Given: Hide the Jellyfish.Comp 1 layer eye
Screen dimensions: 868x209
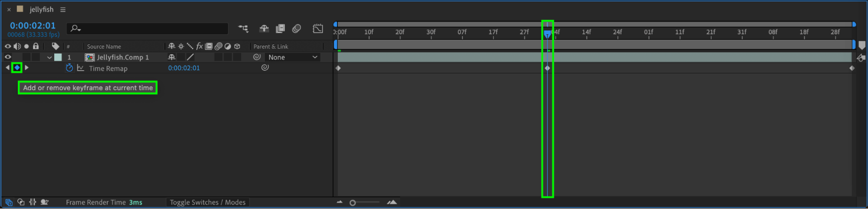Looking at the screenshot, I should coord(8,57).
